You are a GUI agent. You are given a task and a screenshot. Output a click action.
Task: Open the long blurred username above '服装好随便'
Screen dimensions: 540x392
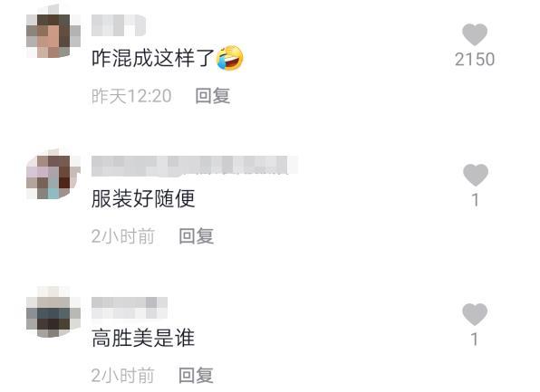[195, 166]
